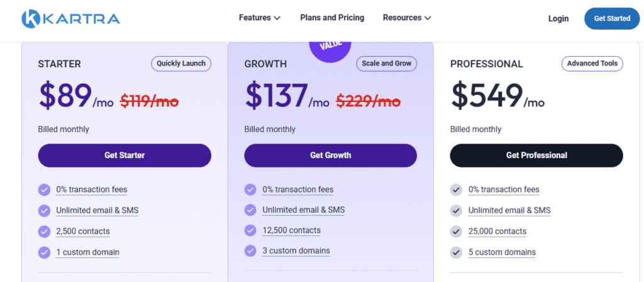Screen dimensions: 644x282
Task: Open the Resources dropdown menu
Action: (406, 18)
